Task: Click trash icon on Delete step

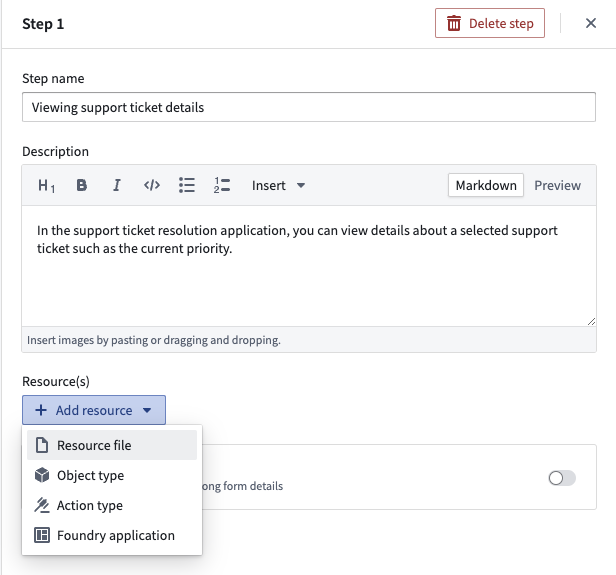Action: click(454, 24)
